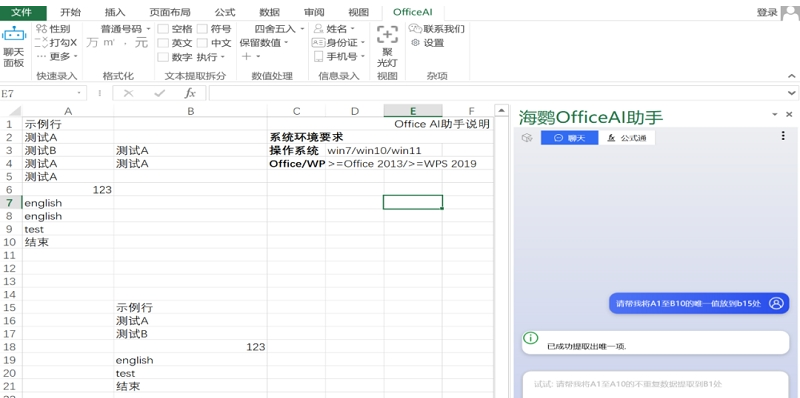The height and width of the screenshot is (398, 800).
Task: Select column B header
Action: [190, 111]
